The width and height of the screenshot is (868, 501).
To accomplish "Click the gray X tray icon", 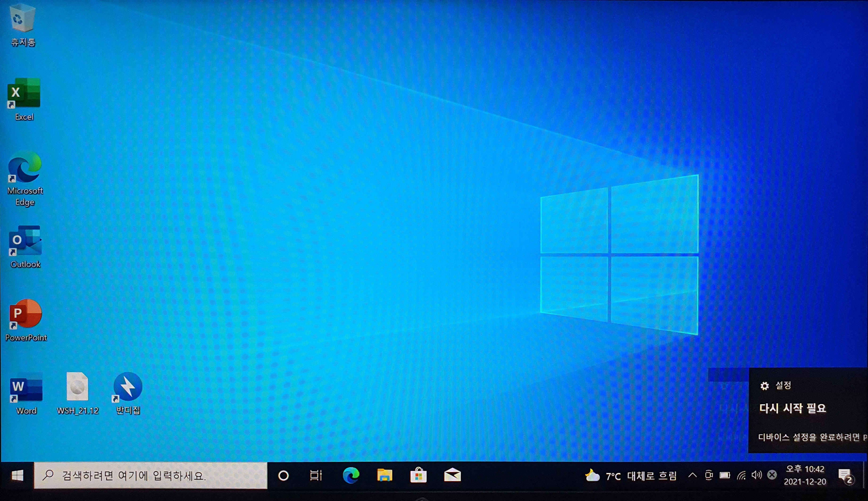I will (772, 475).
